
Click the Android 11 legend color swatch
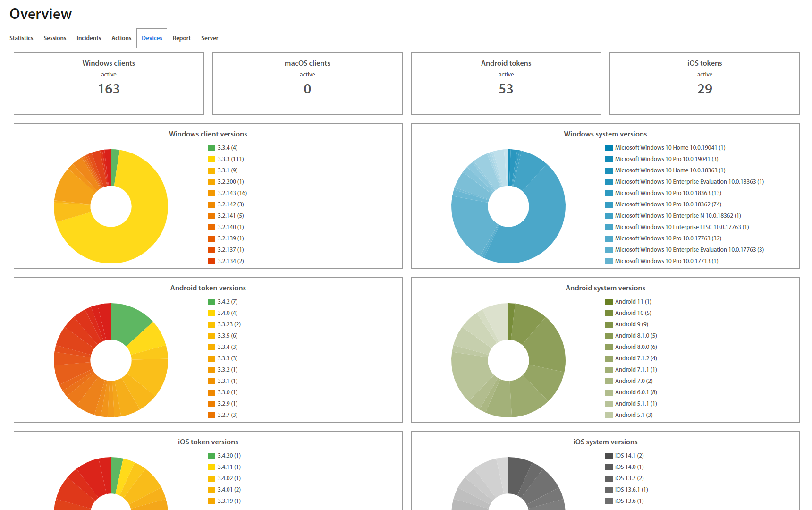609,302
